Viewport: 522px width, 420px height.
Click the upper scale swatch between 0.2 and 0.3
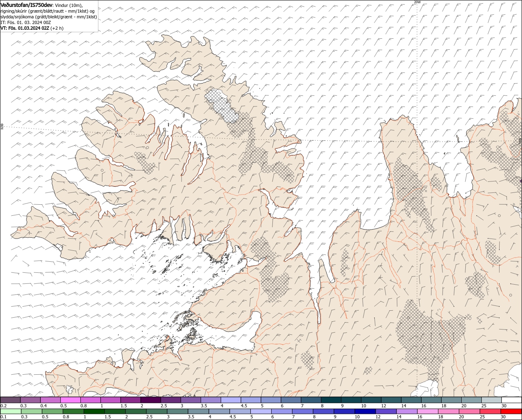10,400
